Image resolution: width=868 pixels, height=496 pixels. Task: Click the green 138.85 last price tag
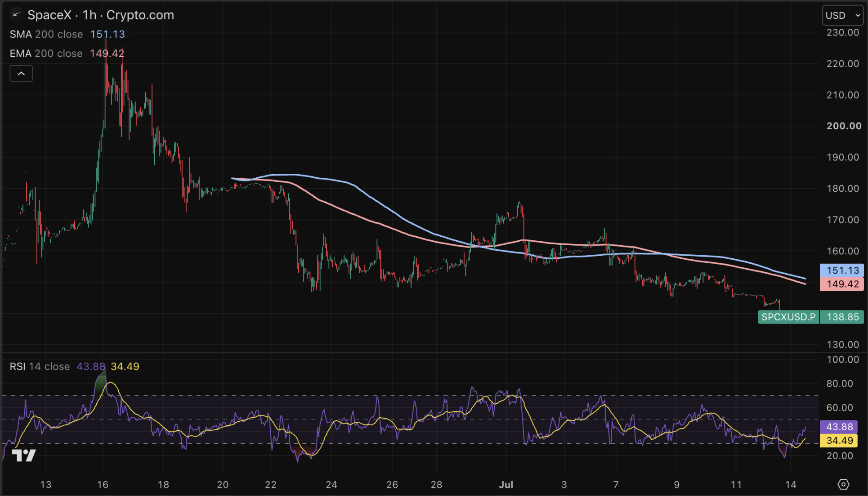[842, 317]
